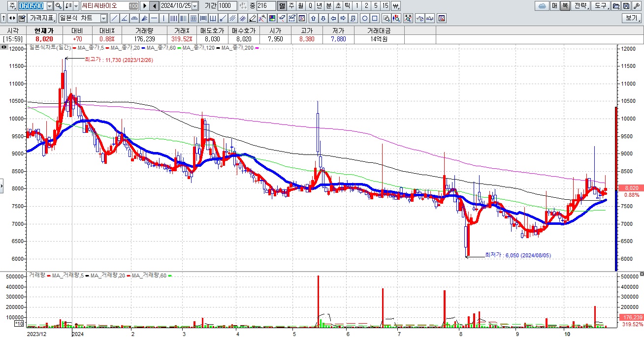Close the volume pane X button
The height and width of the screenshot is (337, 644).
pos(641,274)
